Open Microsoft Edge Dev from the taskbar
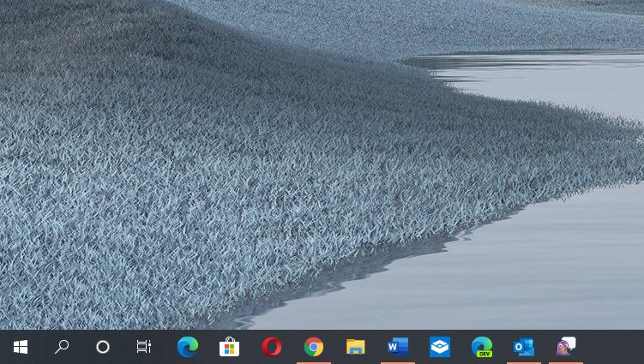Screen dimensions: 644x364 (x=482, y=347)
